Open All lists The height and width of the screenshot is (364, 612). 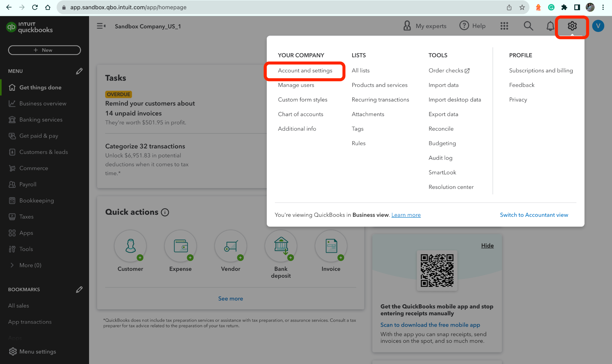tap(361, 70)
